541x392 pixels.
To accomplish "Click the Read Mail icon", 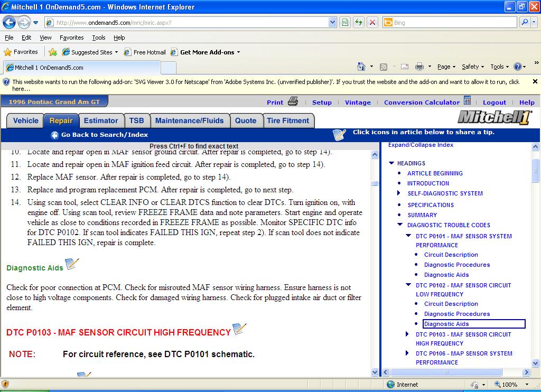I will pyautogui.click(x=405, y=67).
